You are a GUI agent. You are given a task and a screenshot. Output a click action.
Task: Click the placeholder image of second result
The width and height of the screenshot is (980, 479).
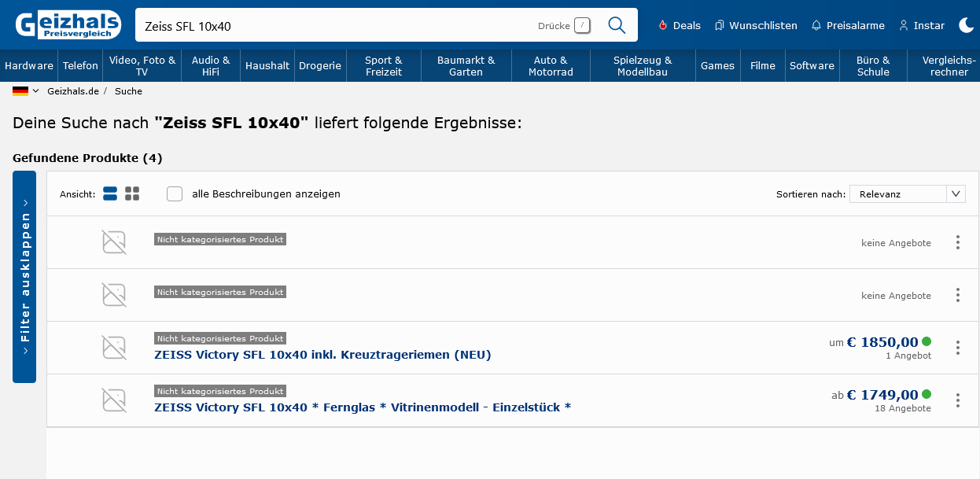[114, 295]
